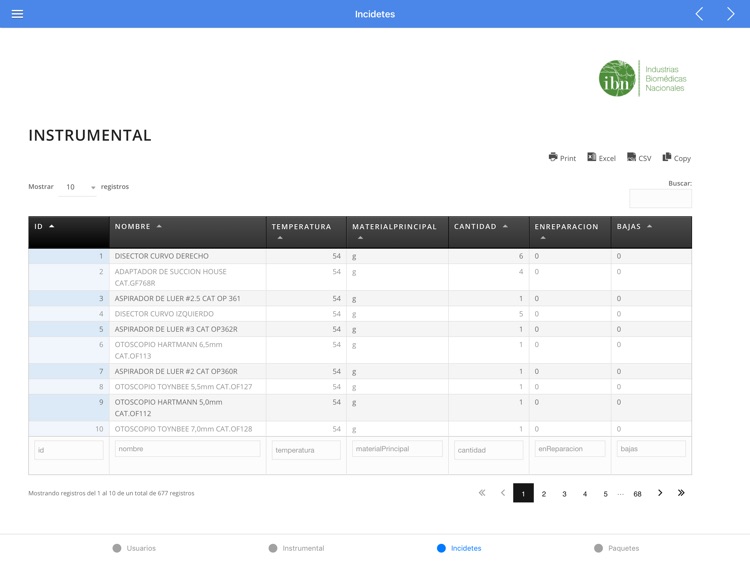Image resolution: width=750 pixels, height=562 pixels.
Task: Select row OTOSCOPIO TOYNBEE 7,0mm
Action: tap(360, 429)
